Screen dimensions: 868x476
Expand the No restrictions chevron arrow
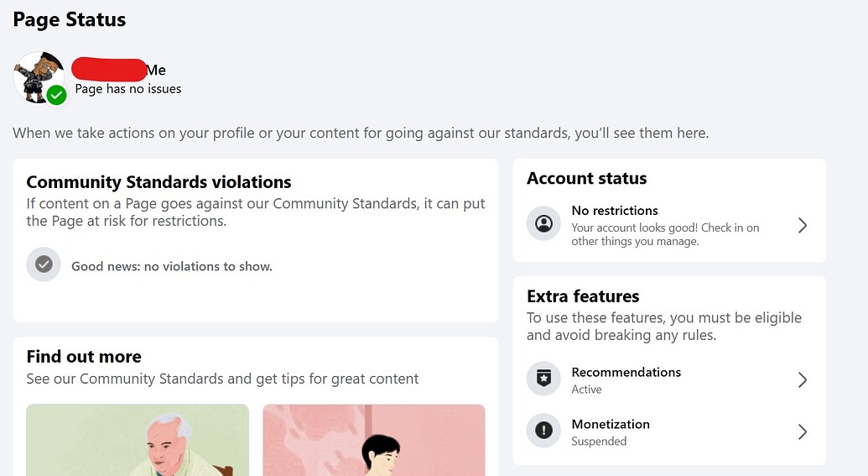pyautogui.click(x=802, y=225)
